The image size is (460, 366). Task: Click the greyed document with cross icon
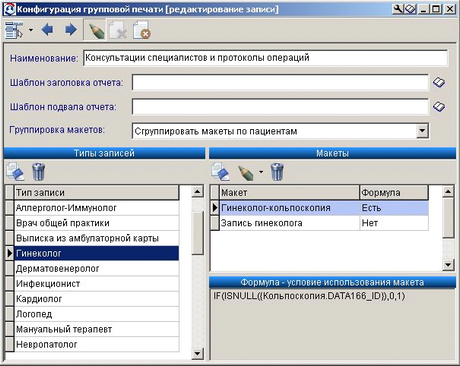(118, 30)
